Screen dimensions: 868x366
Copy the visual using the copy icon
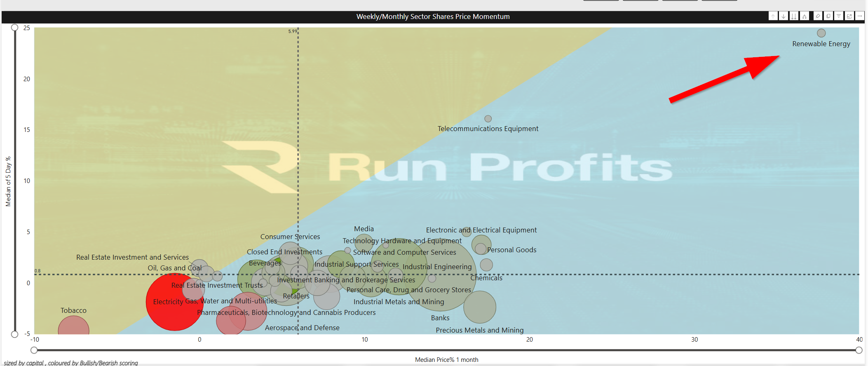tap(828, 16)
